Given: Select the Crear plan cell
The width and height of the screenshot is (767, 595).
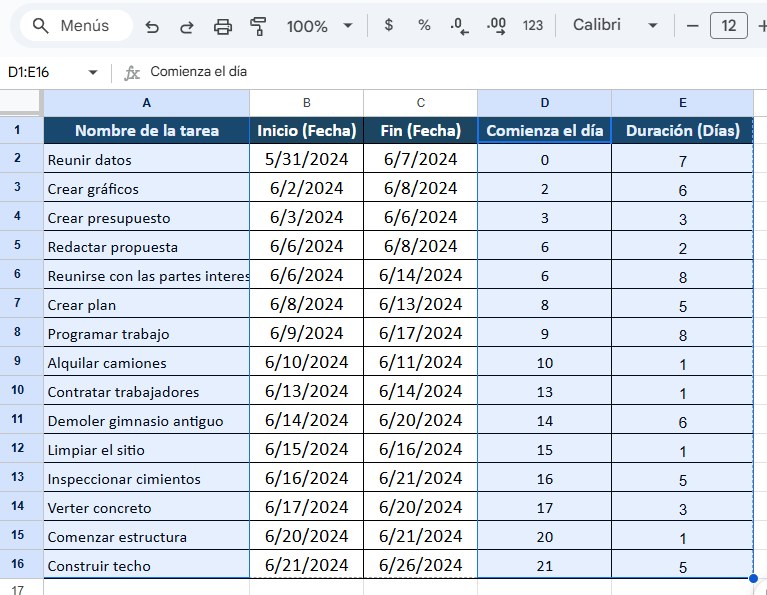Looking at the screenshot, I should [x=146, y=303].
